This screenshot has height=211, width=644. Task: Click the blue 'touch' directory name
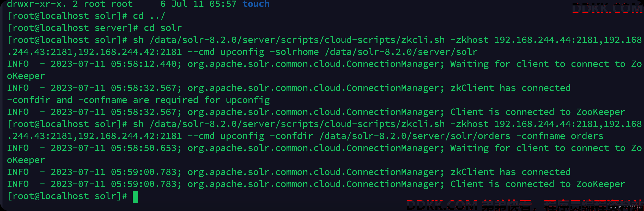256,4
